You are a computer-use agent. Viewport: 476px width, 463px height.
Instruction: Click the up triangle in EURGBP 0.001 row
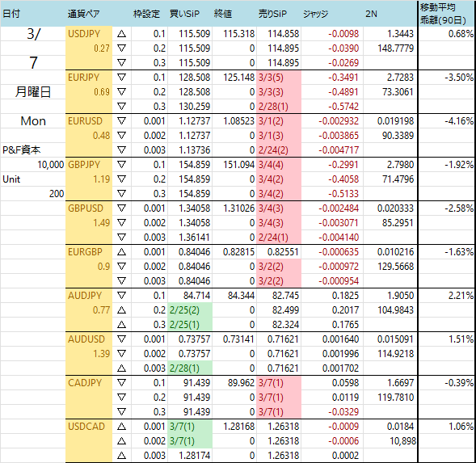[x=121, y=251]
